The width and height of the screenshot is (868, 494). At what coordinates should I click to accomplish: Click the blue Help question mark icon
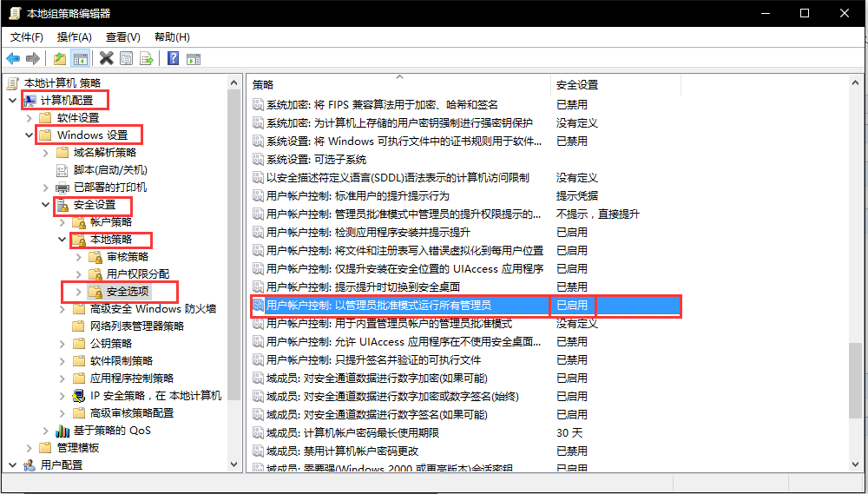click(173, 59)
